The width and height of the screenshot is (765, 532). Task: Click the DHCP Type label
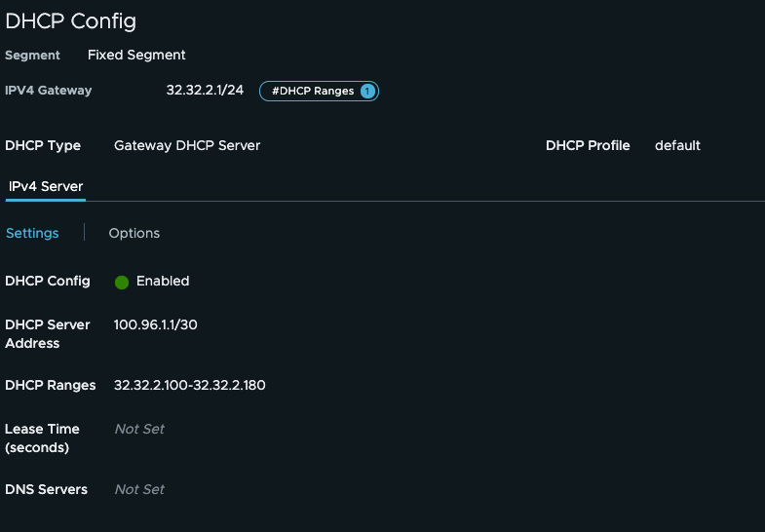(43, 146)
